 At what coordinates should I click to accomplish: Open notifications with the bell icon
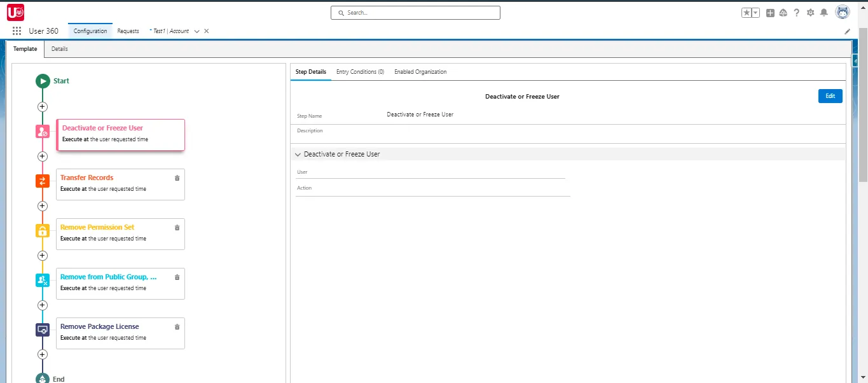pyautogui.click(x=825, y=12)
